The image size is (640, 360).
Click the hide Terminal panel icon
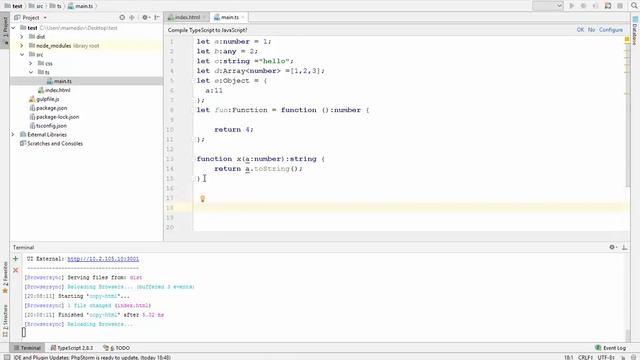[624, 247]
